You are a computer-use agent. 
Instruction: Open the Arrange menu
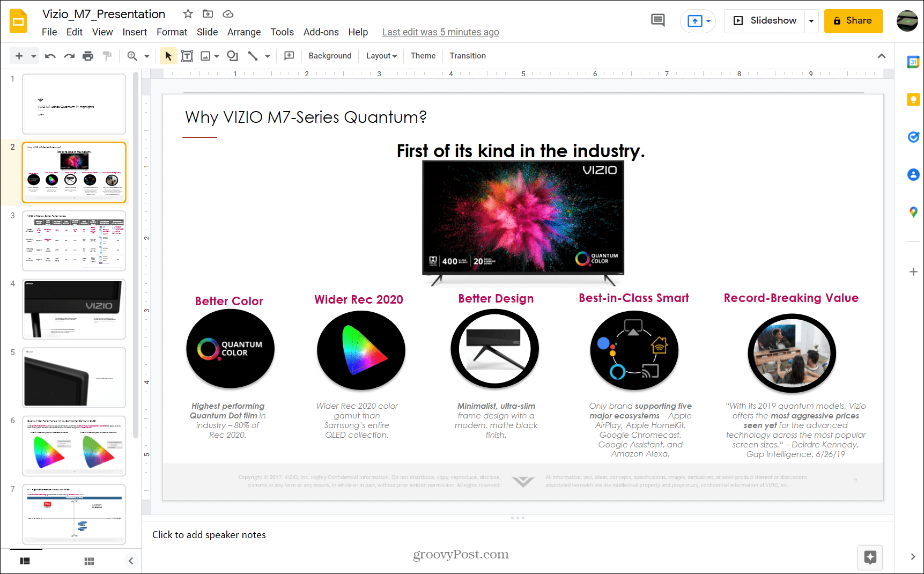point(244,32)
